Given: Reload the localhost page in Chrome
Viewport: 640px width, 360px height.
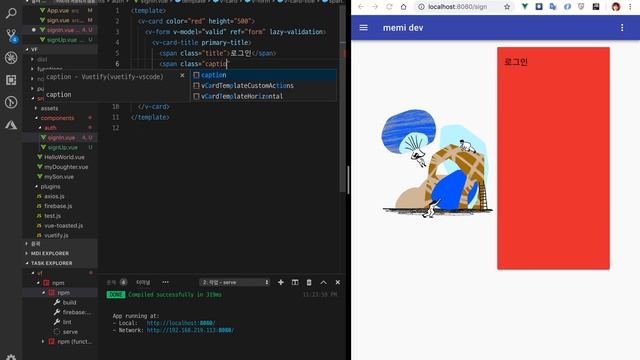Looking at the screenshot, I should click(389, 7).
